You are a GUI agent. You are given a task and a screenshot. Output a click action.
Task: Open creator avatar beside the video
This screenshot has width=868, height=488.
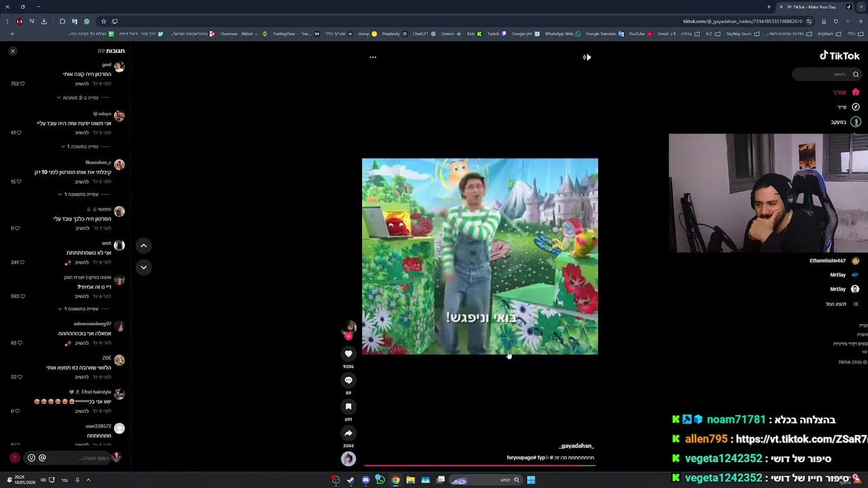click(349, 328)
